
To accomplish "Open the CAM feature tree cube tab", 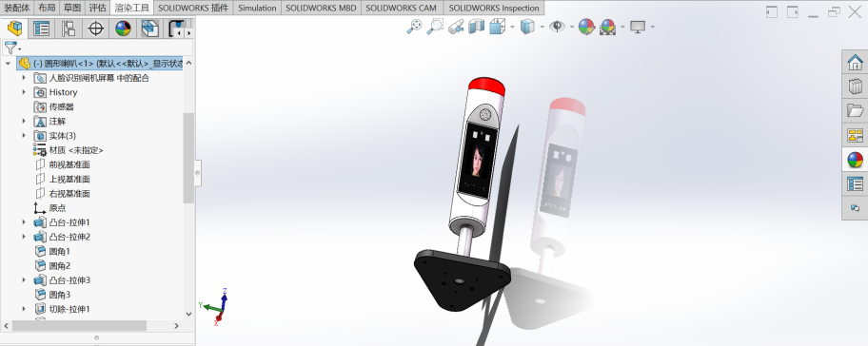I will [150, 29].
